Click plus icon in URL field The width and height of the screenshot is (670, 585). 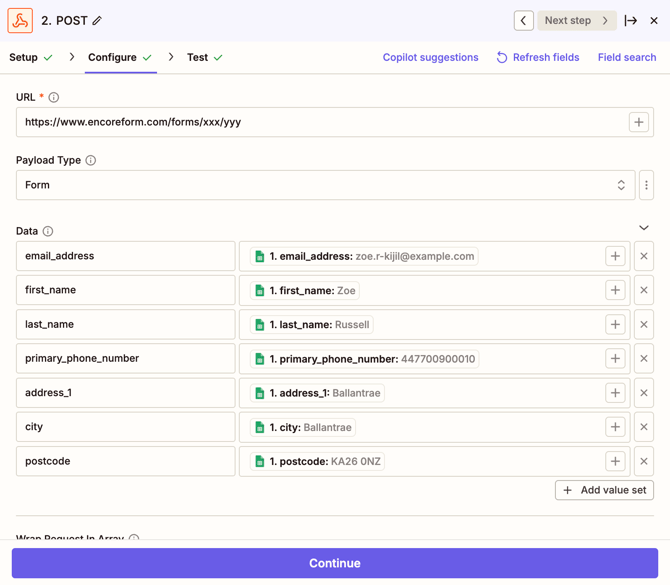pyautogui.click(x=638, y=122)
